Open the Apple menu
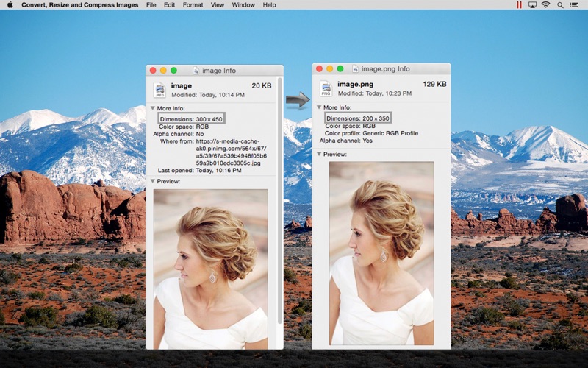Viewport: 588px width, 368px height. pyautogui.click(x=10, y=5)
